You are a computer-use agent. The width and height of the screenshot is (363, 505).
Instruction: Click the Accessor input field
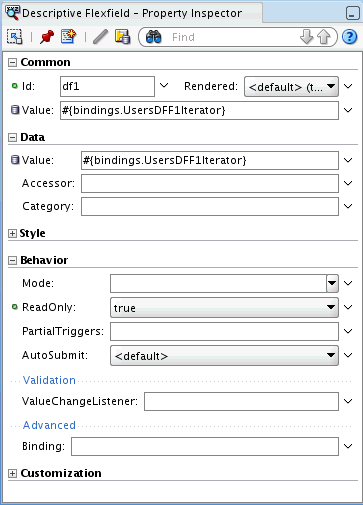pos(210,183)
